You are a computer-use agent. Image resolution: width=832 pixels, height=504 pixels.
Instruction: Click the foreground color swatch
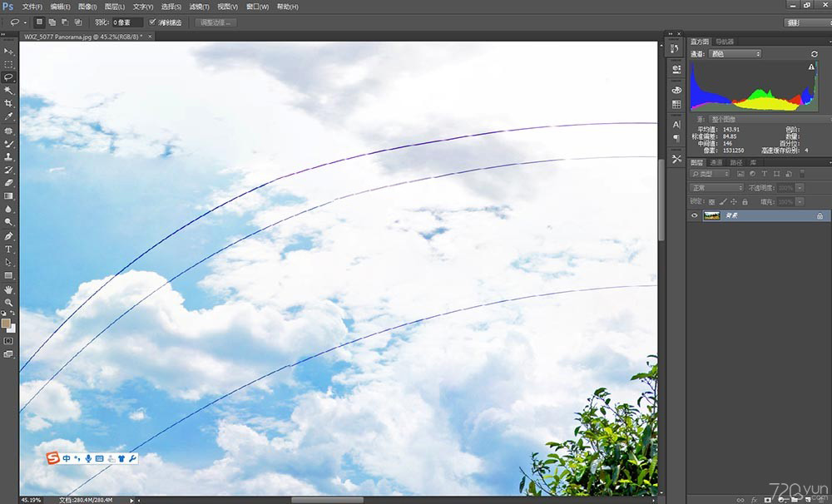pyautogui.click(x=7, y=323)
